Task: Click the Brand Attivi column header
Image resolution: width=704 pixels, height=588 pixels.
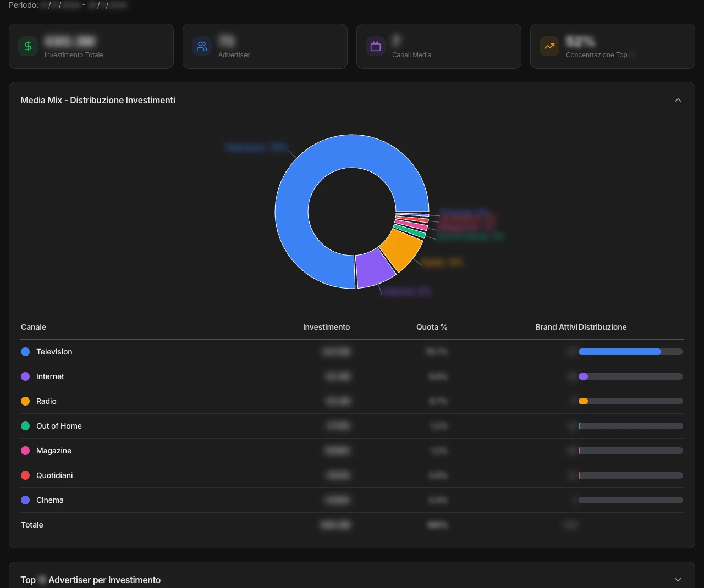Action: (x=556, y=327)
